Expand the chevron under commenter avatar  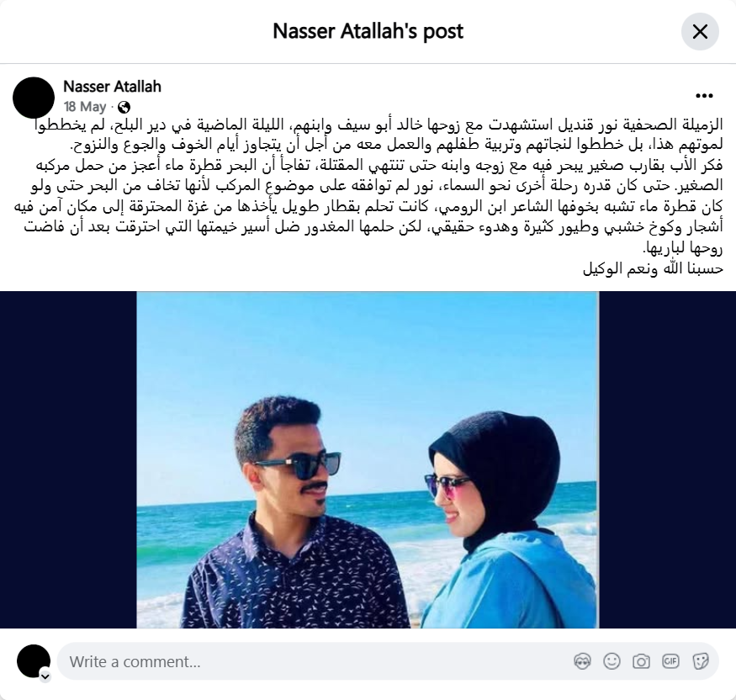pos(45,676)
